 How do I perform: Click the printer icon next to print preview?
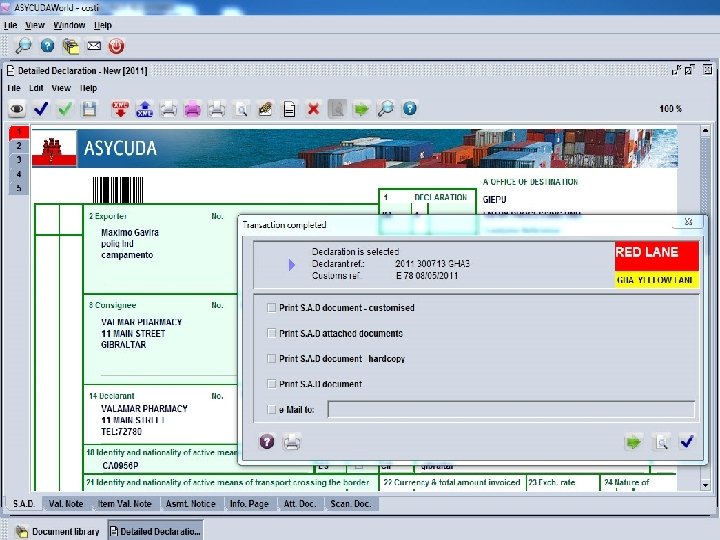[x=216, y=109]
